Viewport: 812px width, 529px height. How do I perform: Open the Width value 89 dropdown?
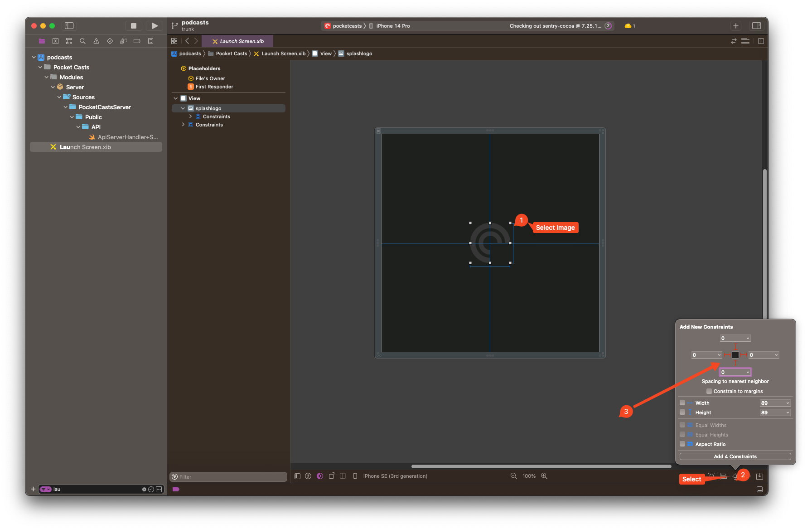[x=788, y=403]
